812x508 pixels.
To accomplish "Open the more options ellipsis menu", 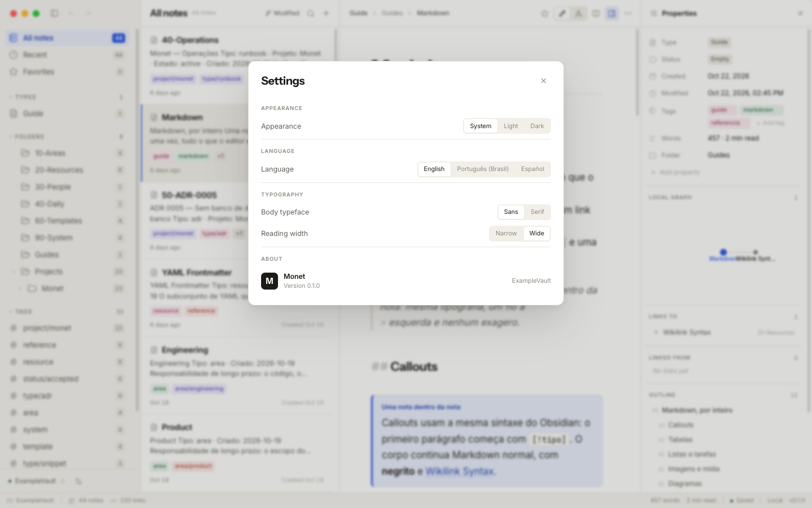I will (x=628, y=13).
